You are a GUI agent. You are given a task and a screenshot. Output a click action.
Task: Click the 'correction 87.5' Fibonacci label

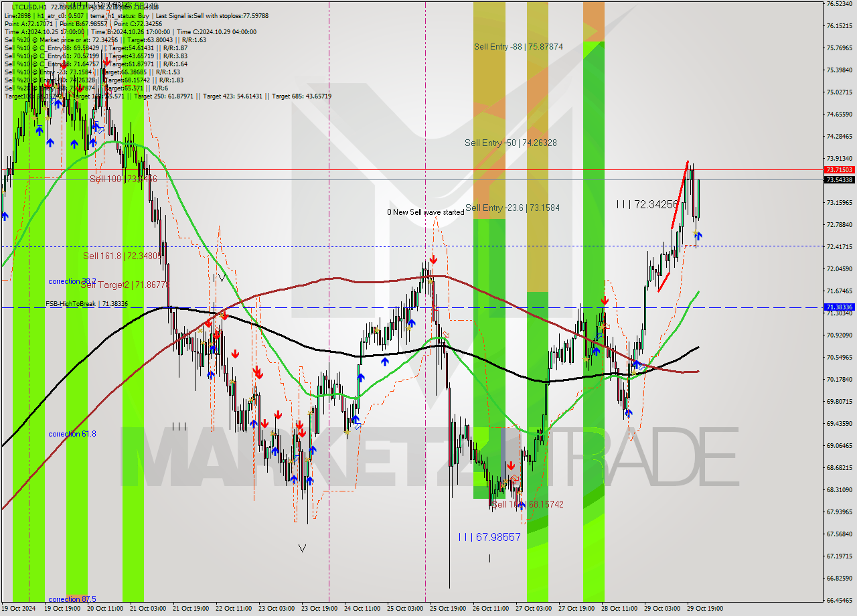pos(72,599)
